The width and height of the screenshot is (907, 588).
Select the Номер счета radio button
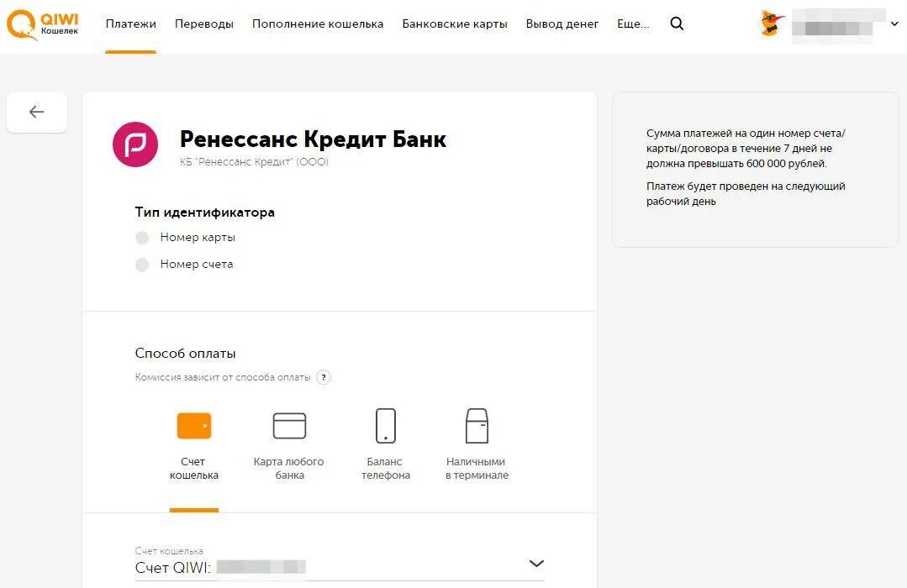[142, 265]
